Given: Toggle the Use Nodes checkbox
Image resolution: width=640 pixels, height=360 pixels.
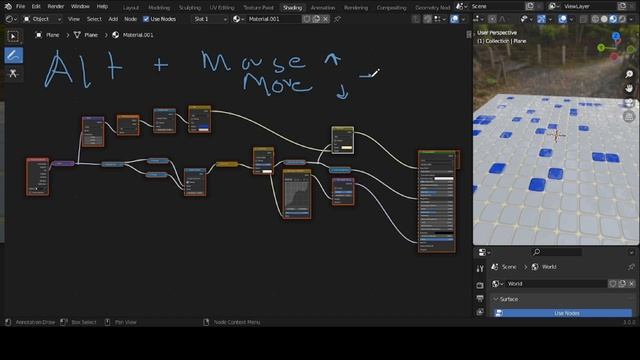Looking at the screenshot, I should [x=146, y=19].
